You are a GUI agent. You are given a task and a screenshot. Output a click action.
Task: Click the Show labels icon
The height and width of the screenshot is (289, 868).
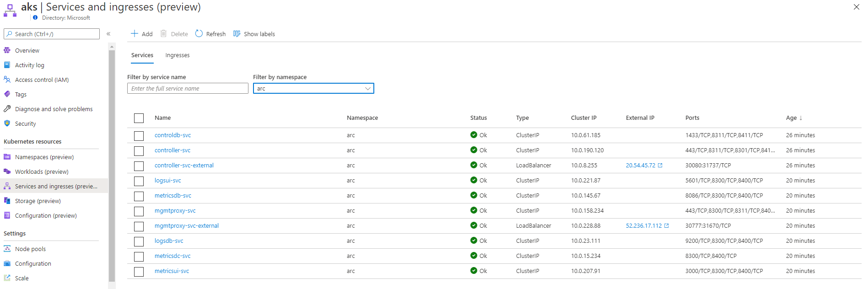[x=237, y=33]
